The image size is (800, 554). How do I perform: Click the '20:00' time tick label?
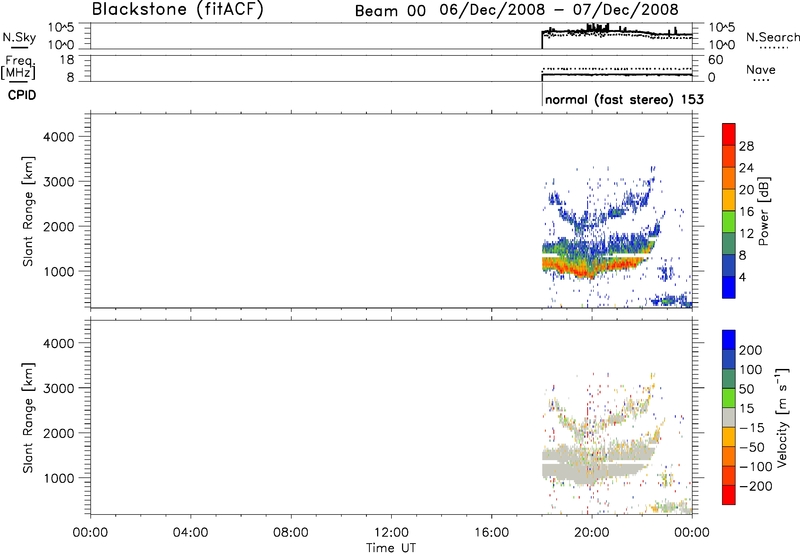[x=591, y=533]
